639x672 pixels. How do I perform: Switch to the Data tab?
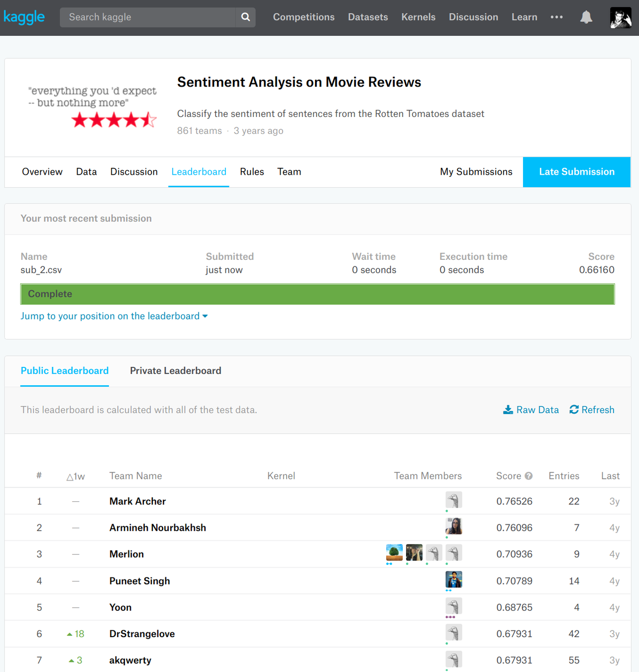coord(87,172)
